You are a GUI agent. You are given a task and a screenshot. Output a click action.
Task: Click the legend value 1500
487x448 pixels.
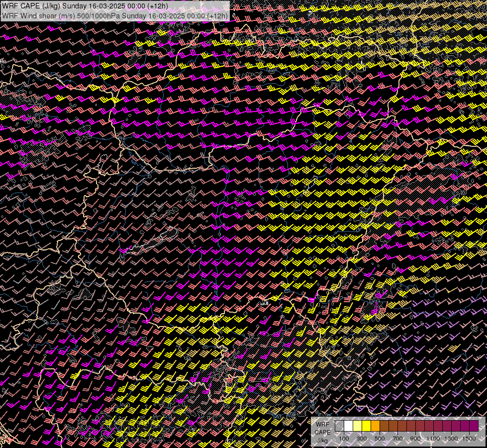pyautogui.click(x=469, y=439)
